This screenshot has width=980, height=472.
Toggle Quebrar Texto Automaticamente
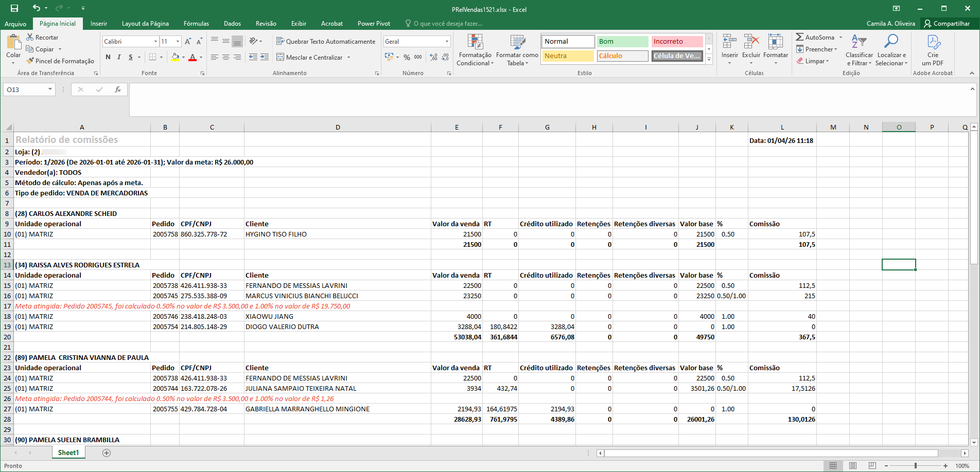tap(325, 41)
